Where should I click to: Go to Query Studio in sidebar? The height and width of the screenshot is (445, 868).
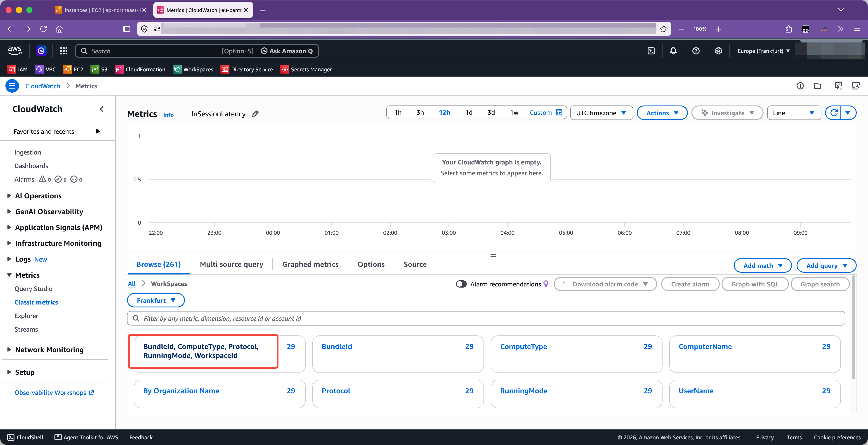pyautogui.click(x=33, y=288)
